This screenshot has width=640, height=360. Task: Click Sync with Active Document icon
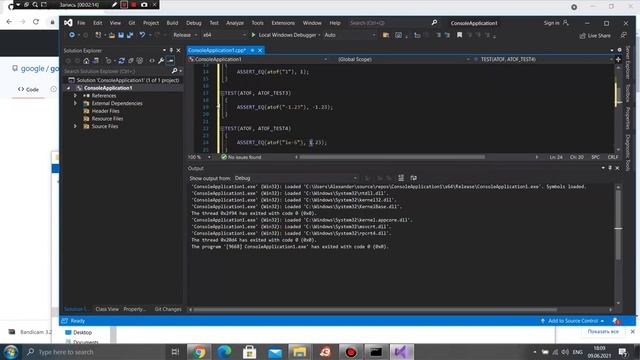tap(121, 61)
